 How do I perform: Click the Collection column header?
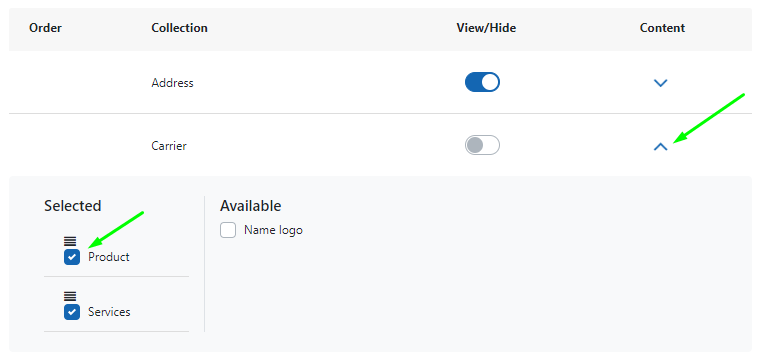(x=180, y=28)
